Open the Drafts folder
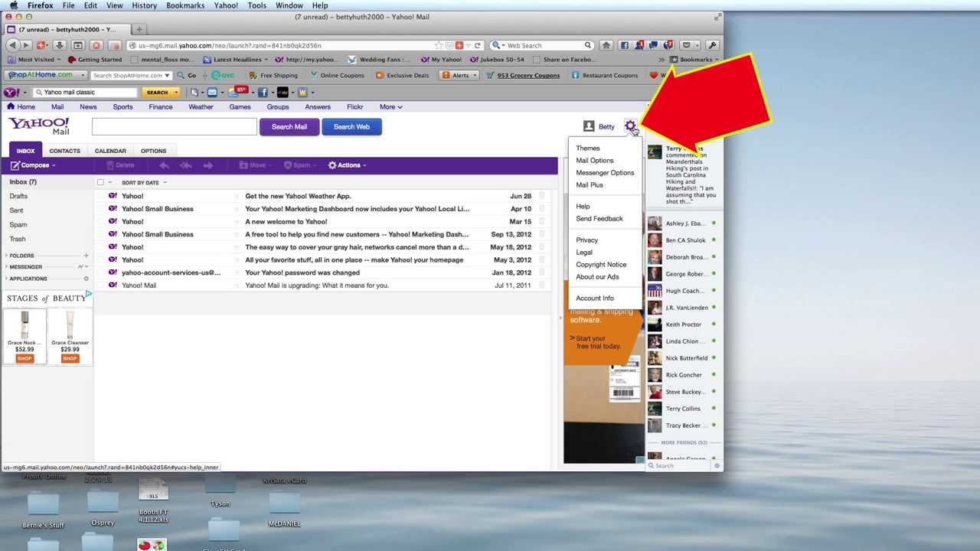This screenshot has height=551, width=980. (x=18, y=197)
